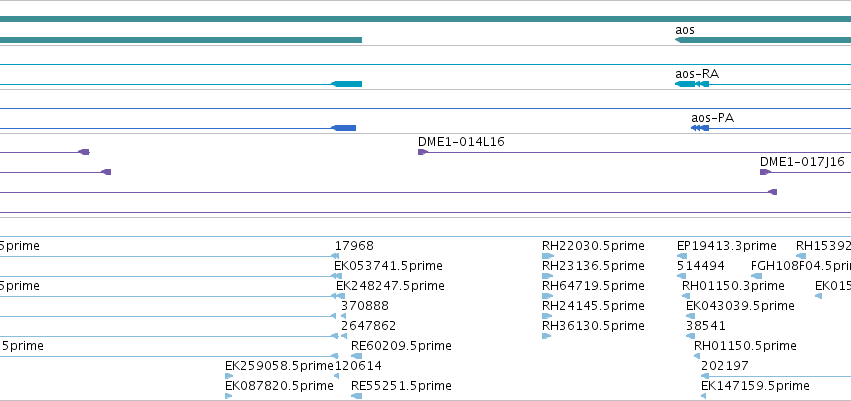Click the glyph under RH36130.5prime

[x=547, y=336]
